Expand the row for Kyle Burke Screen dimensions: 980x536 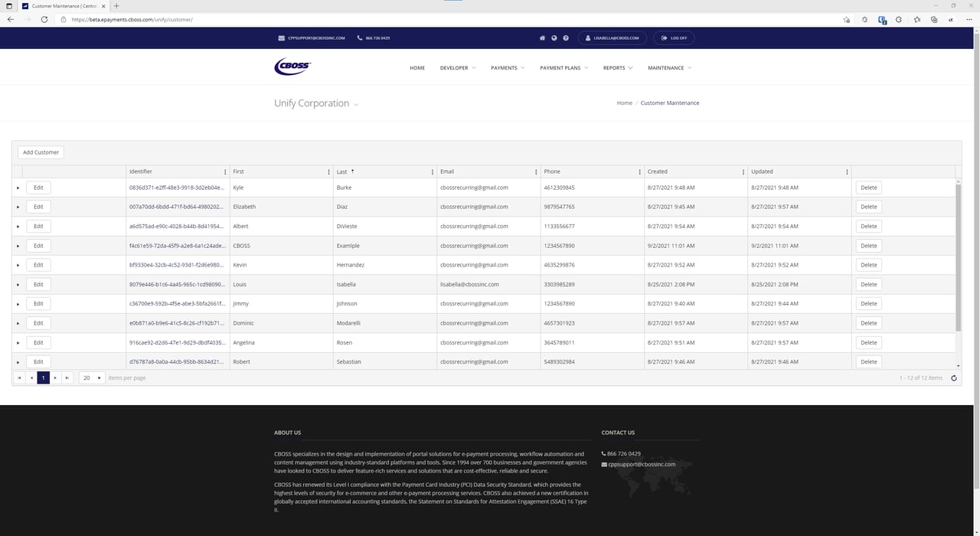point(18,187)
